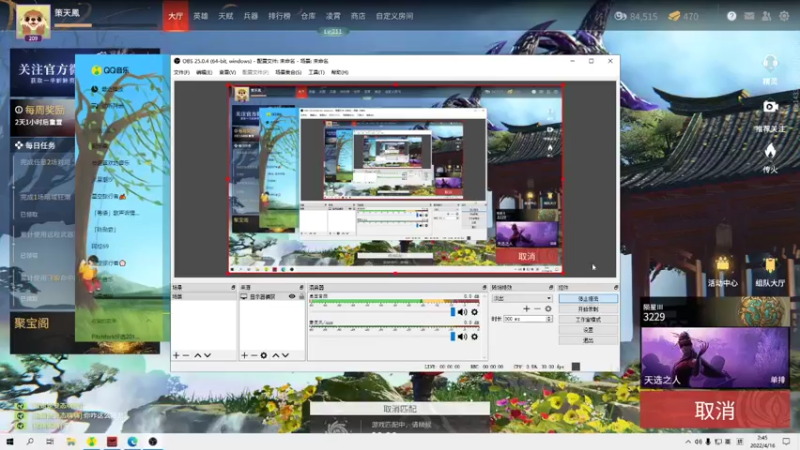Viewport: 800px width, 450px height.
Task: Open game 自定义房间 custom room tab
Action: point(394,16)
